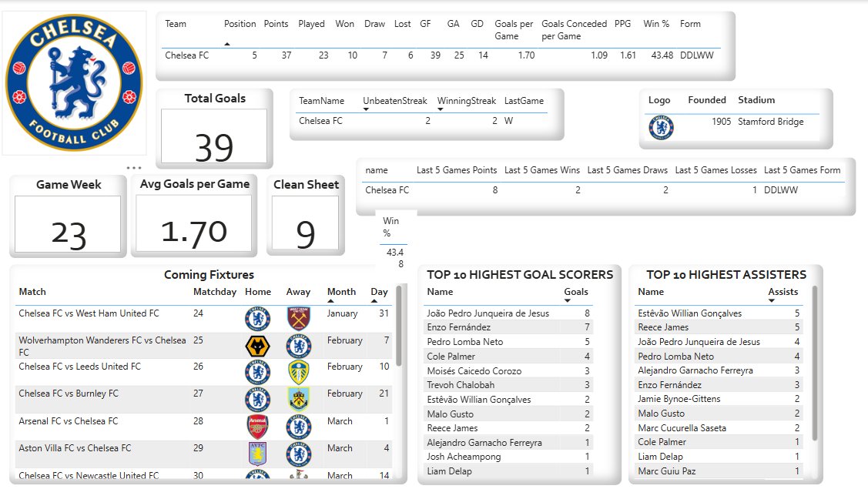Click the Win % 43.48 value in team table
The width and height of the screenshot is (868, 489).
click(662, 55)
